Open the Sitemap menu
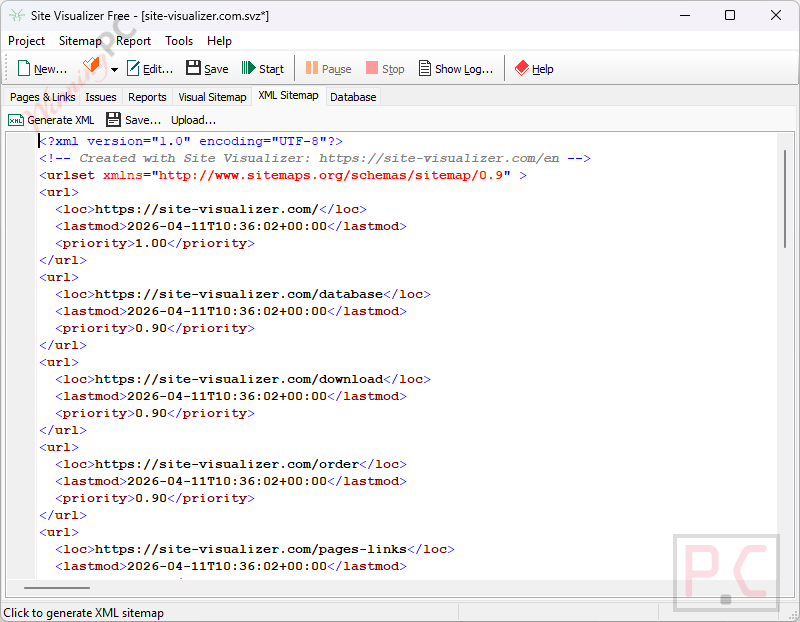This screenshot has width=800, height=622. 80,41
